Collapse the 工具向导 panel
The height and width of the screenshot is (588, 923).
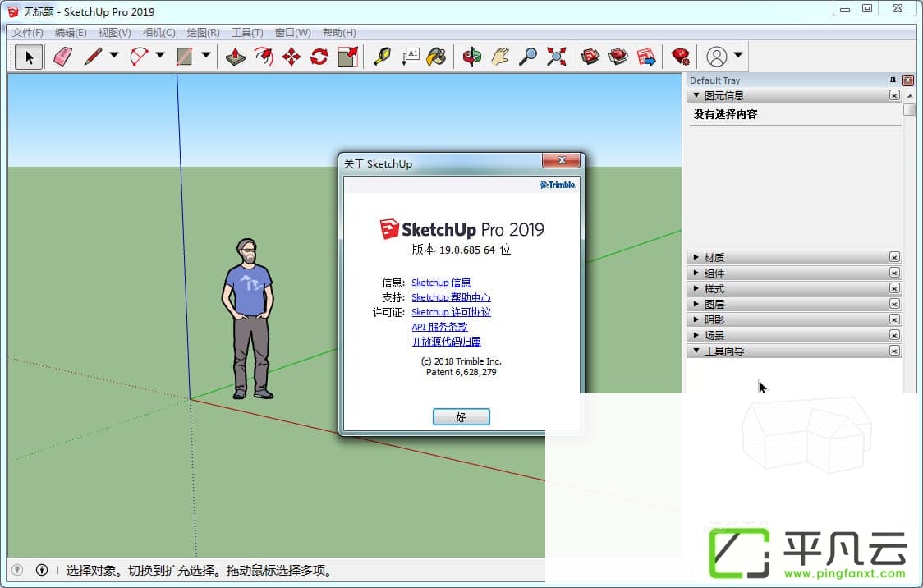pos(696,351)
